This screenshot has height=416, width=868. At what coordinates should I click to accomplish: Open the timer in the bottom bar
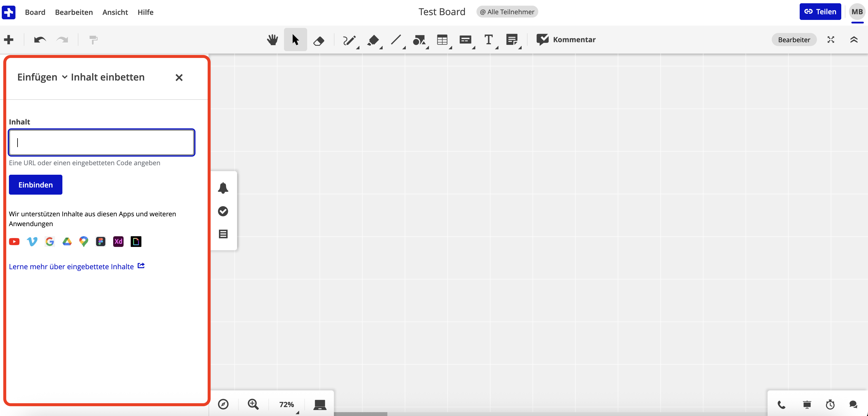tap(830, 405)
